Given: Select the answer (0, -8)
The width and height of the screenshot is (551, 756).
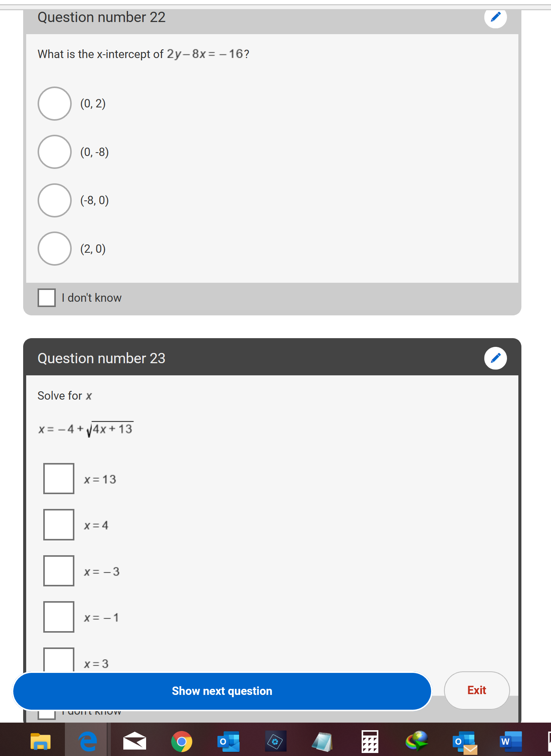Looking at the screenshot, I should pyautogui.click(x=55, y=152).
